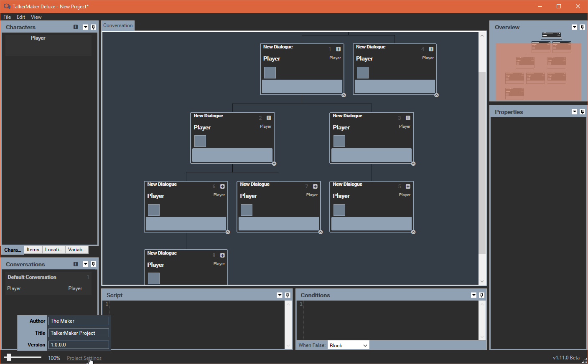Switch to the Variables tab
This screenshot has width=588, height=364.
(77, 250)
